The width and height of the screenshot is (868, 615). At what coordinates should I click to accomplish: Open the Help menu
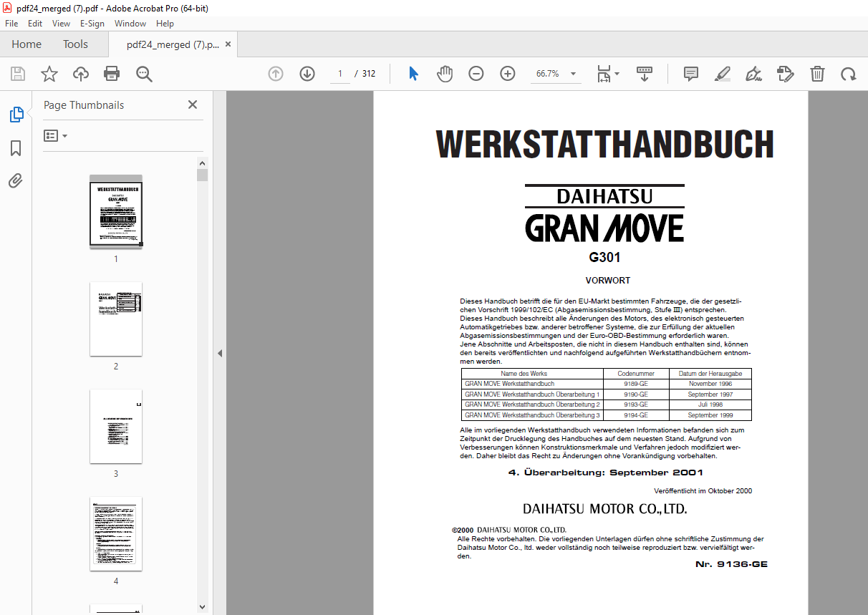[165, 24]
